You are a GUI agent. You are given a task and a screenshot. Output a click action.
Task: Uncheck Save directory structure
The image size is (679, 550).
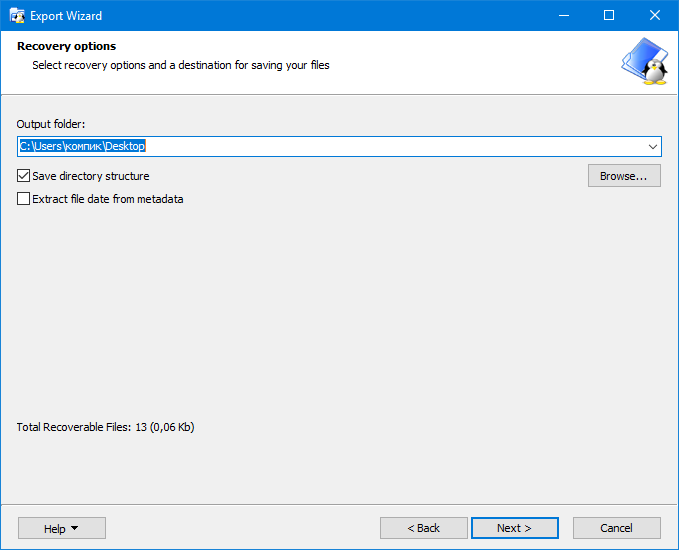point(24,176)
